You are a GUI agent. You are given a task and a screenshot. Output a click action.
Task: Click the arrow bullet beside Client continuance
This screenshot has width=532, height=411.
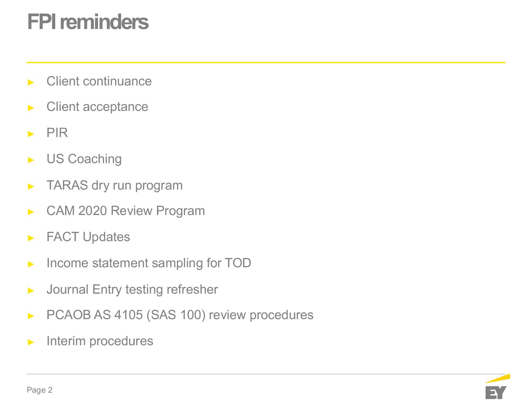pos(31,83)
